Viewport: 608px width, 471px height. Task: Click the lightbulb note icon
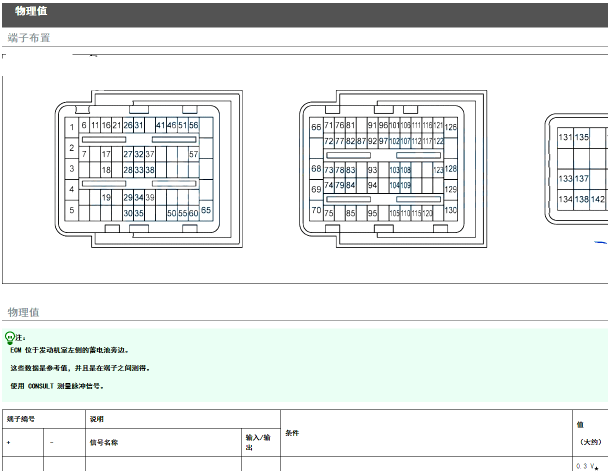pyautogui.click(x=12, y=338)
